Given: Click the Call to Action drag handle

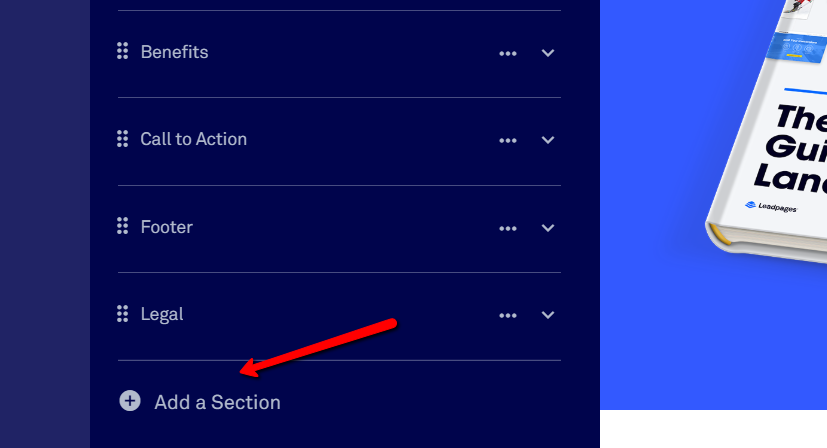Looking at the screenshot, I should 122,139.
